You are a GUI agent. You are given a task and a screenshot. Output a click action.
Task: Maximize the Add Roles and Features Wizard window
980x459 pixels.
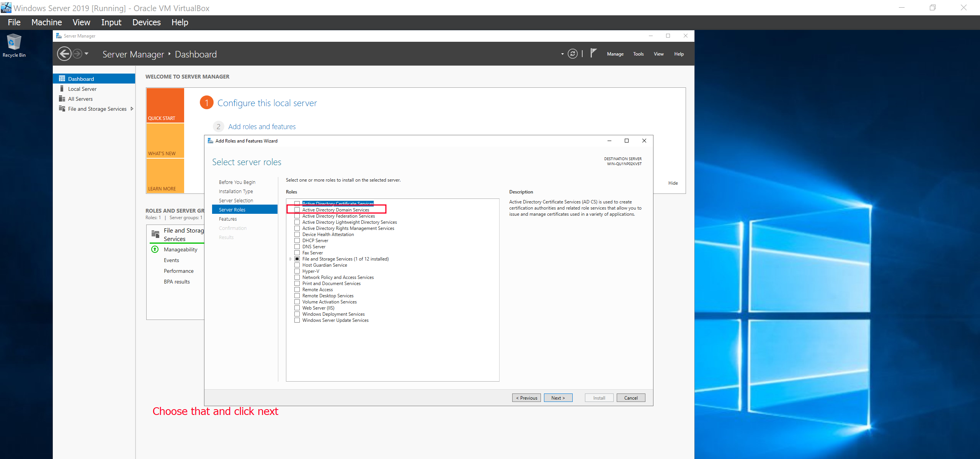coord(627,141)
